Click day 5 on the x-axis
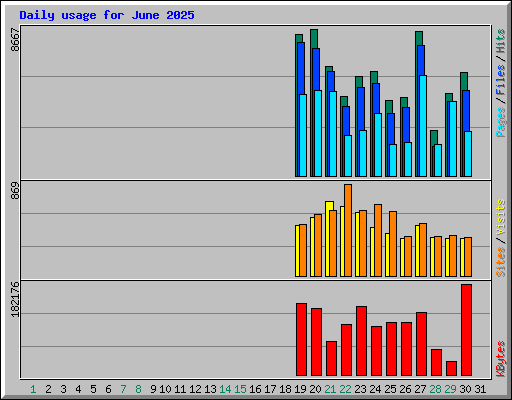Viewport: 512px width, 400px height. point(93,389)
